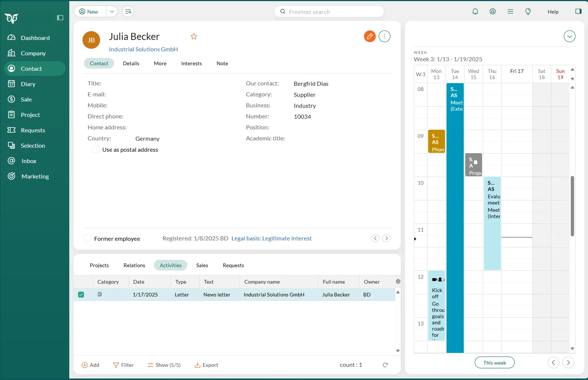
Task: Mark Julia Becker as favorite star
Action: pyautogui.click(x=194, y=36)
